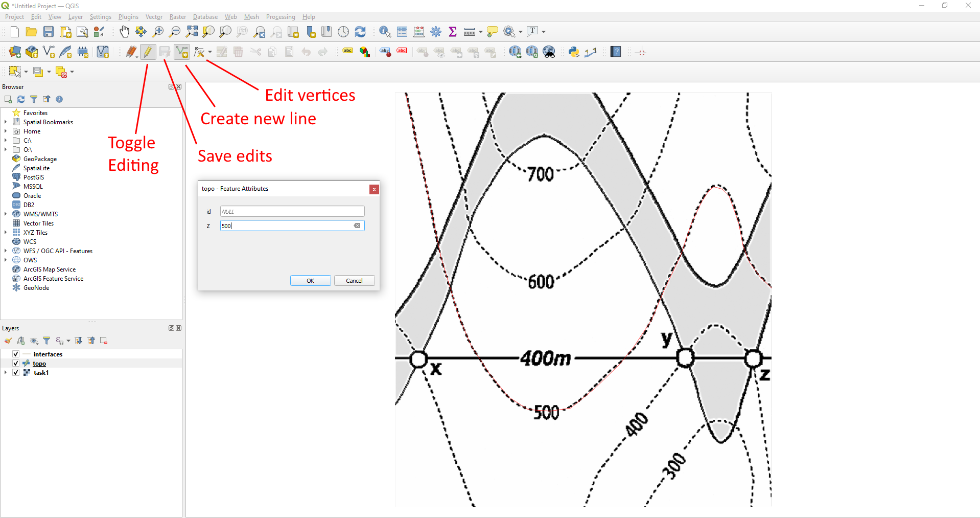Open the Vertex Tool dropdown arrow
This screenshot has height=518, width=980.
(x=210, y=52)
